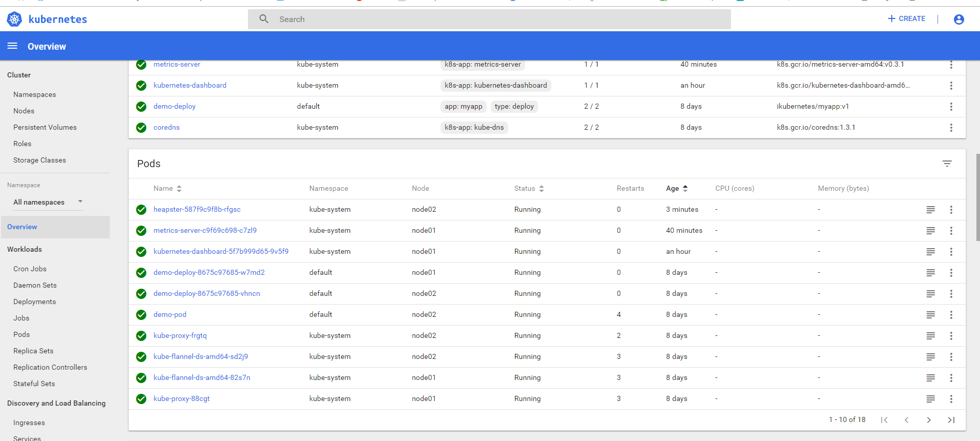Viewport: 980px width, 441px height.
Task: Open Cluster section in the sidebar
Action: pyautogui.click(x=19, y=75)
